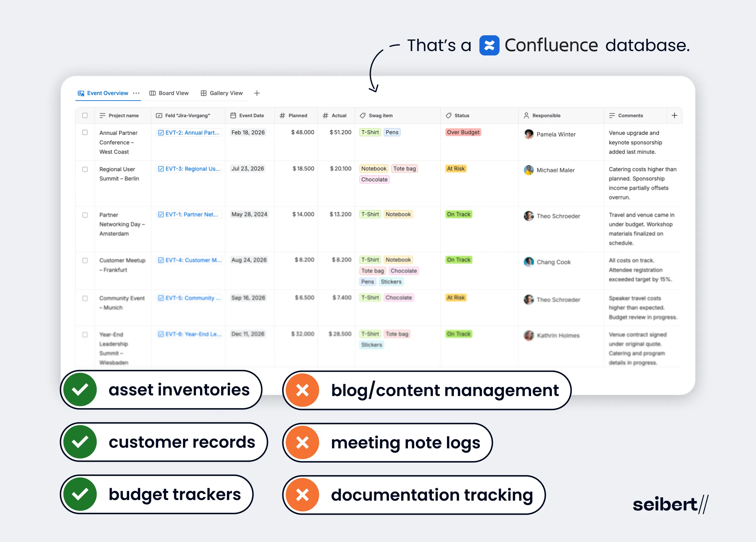Click the Jul 23, 2026 date cell
Viewport: 756px width, 542px height.
(x=247, y=169)
